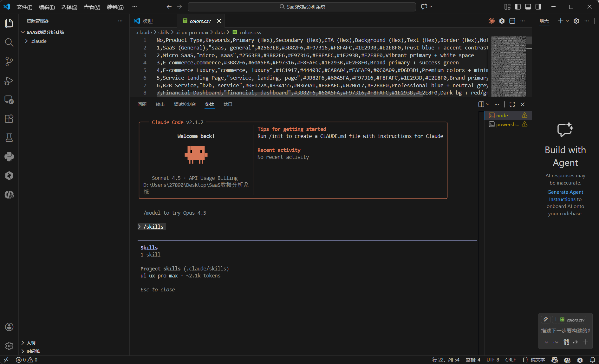Open editor More Actions ellipsis
Image resolution: width=599 pixels, height=364 pixels.
[523, 21]
